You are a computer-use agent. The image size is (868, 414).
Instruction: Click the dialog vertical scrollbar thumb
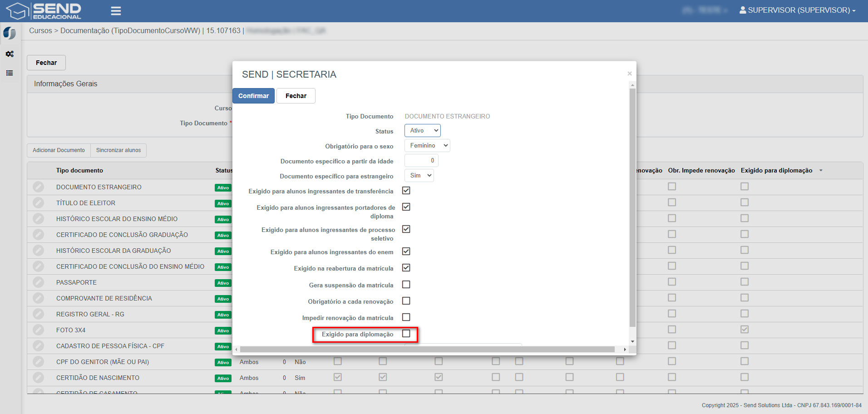(632, 207)
